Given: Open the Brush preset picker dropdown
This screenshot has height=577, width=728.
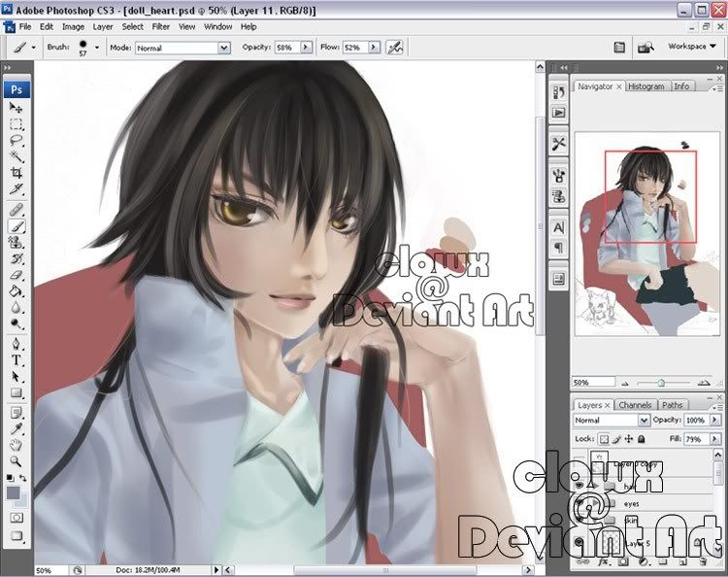Looking at the screenshot, I should coord(96,47).
